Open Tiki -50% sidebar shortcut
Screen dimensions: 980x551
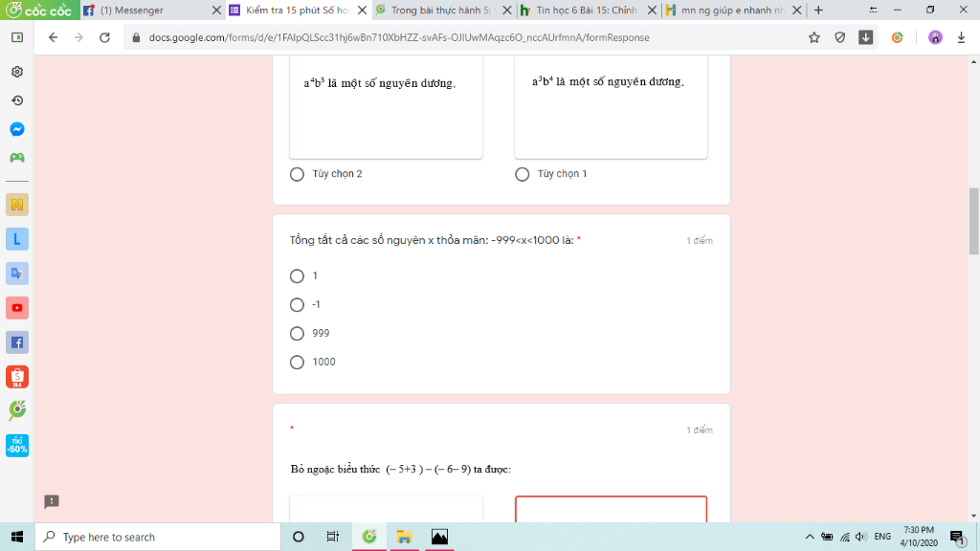[17, 446]
